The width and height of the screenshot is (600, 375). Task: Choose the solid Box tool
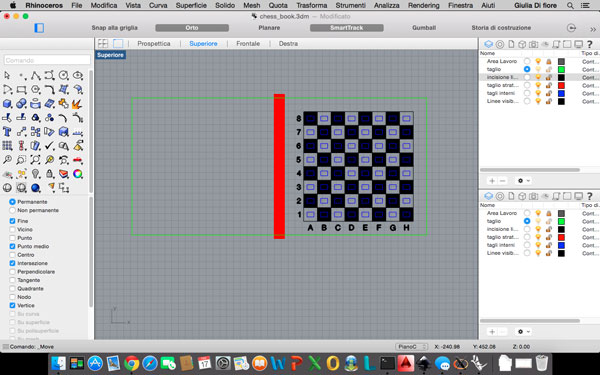[x=7, y=104]
